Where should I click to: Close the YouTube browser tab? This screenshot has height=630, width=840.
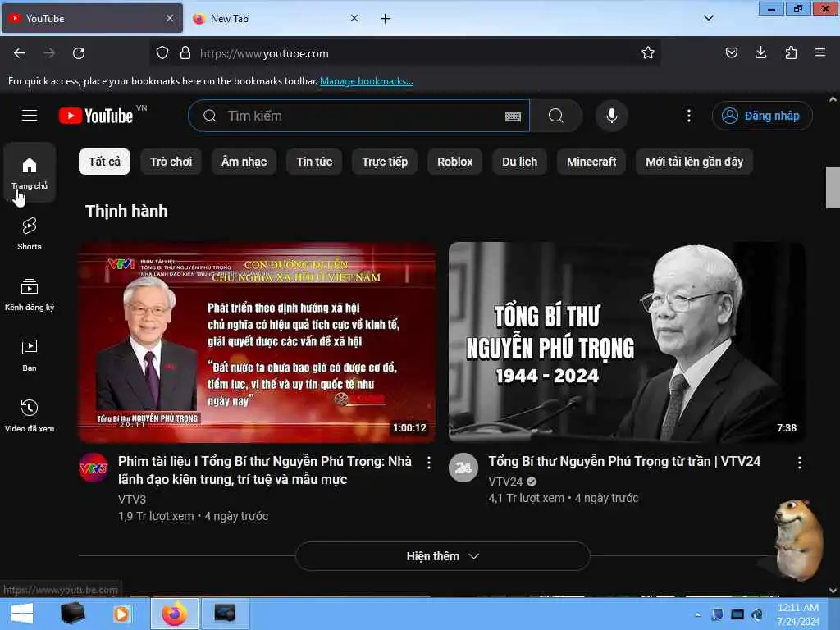point(169,18)
